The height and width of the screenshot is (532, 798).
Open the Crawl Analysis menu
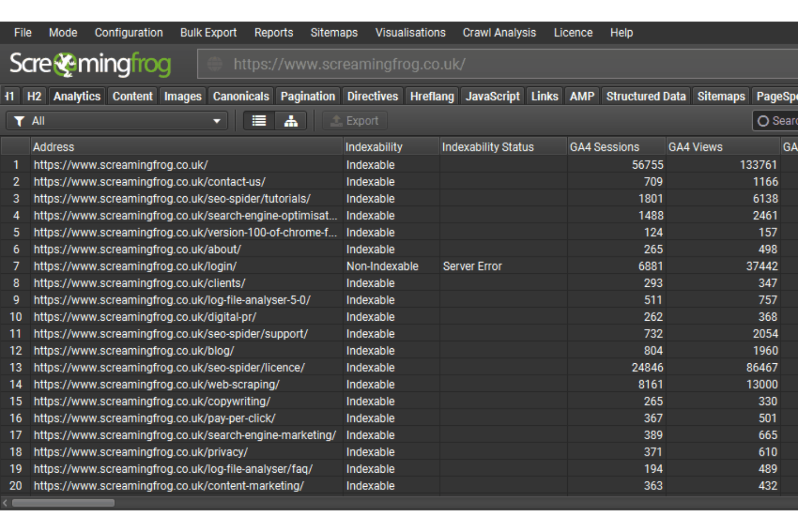(499, 32)
